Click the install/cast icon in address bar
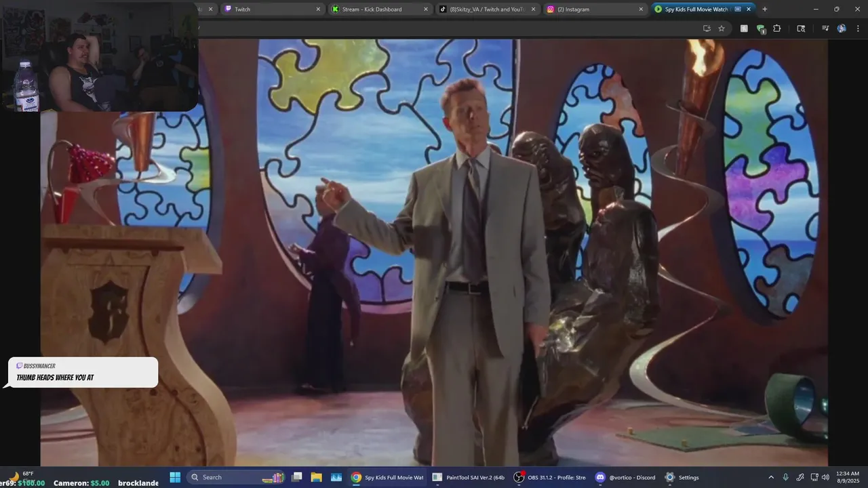868x488 pixels. 707,28
